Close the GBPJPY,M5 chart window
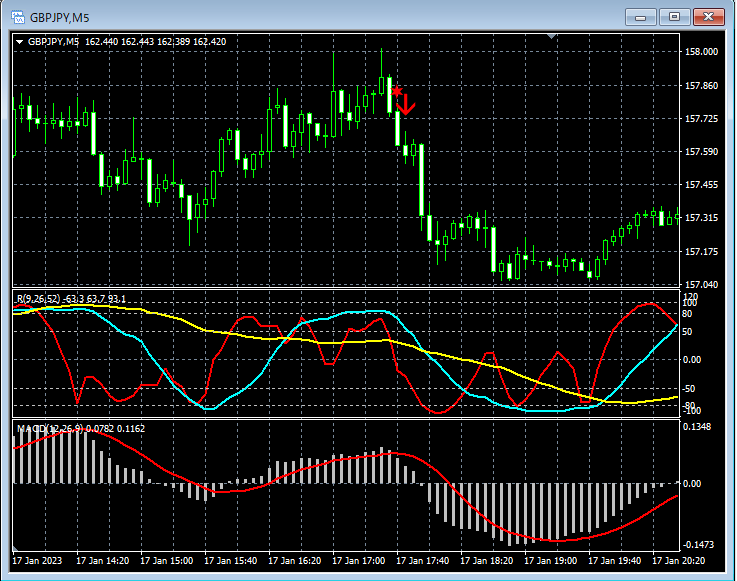Image resolution: width=737 pixels, height=581 pixels. coord(709,17)
